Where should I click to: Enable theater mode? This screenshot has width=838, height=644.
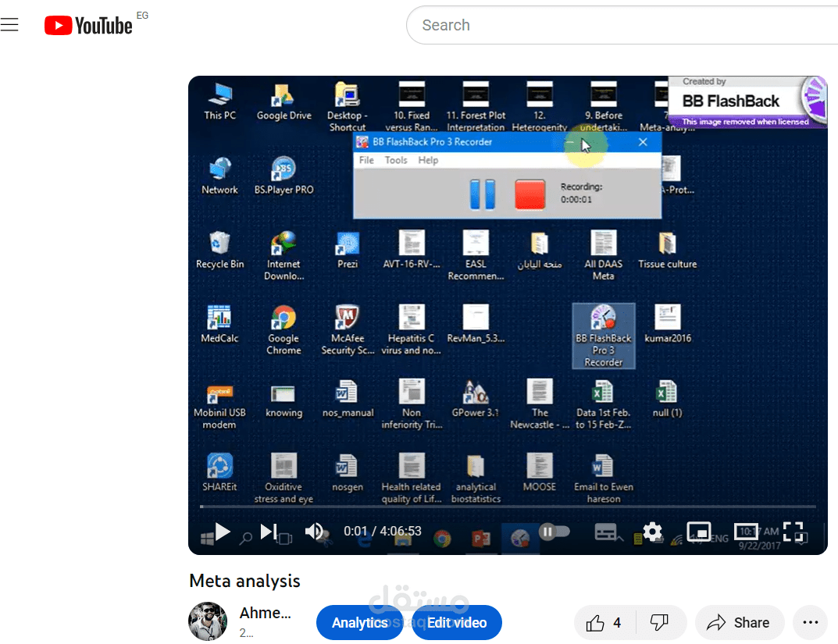746,532
